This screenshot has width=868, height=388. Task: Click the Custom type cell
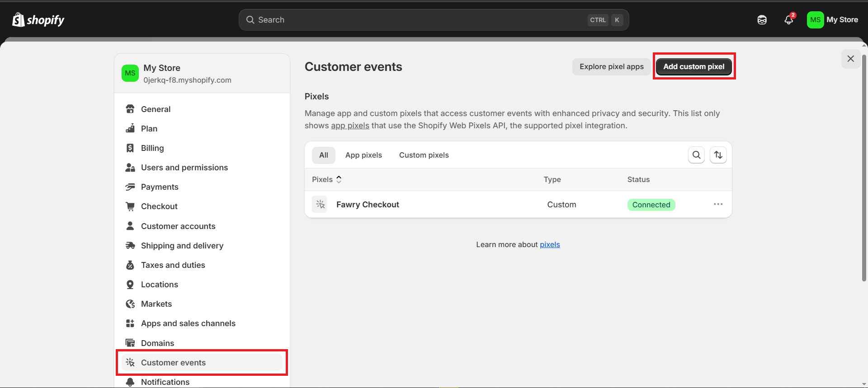pos(561,205)
